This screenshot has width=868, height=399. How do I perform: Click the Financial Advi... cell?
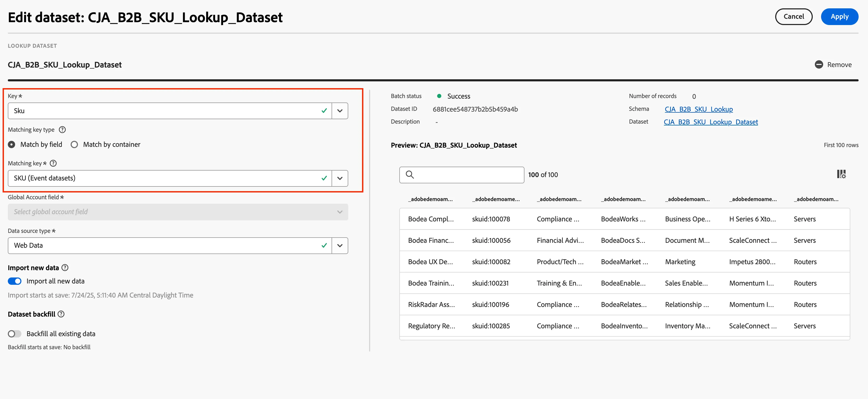click(x=560, y=240)
